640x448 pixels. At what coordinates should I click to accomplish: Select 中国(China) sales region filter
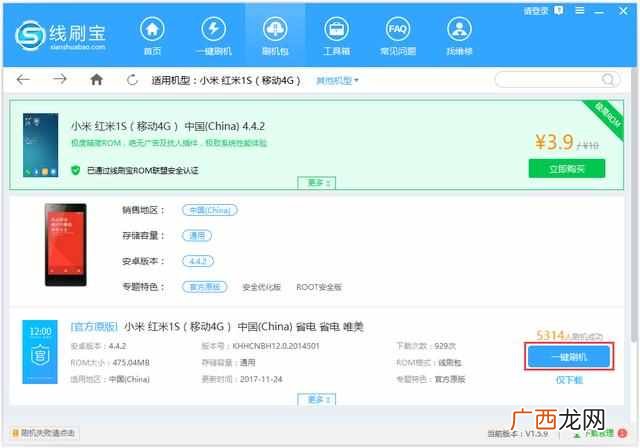[210, 210]
